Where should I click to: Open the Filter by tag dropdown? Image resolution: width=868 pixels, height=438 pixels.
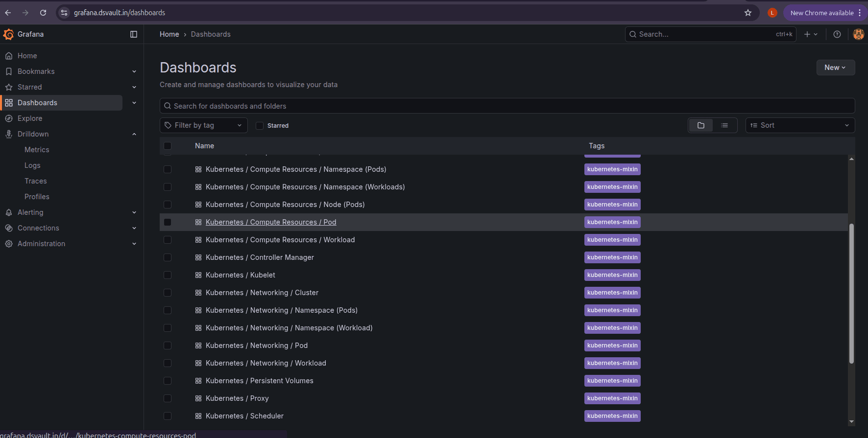pyautogui.click(x=204, y=125)
